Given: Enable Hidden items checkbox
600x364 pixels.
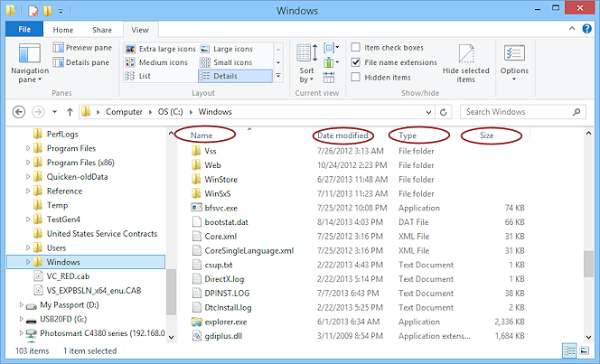Looking at the screenshot, I should click(x=355, y=77).
